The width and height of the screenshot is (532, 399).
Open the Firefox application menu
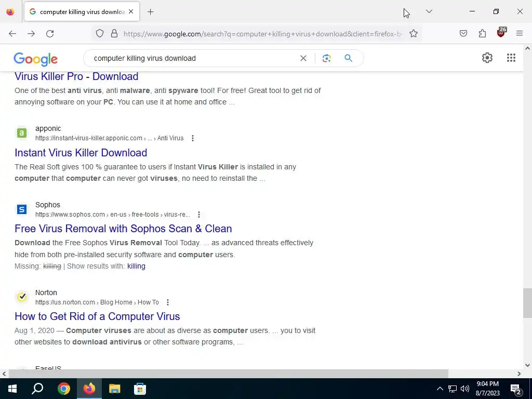point(520,34)
